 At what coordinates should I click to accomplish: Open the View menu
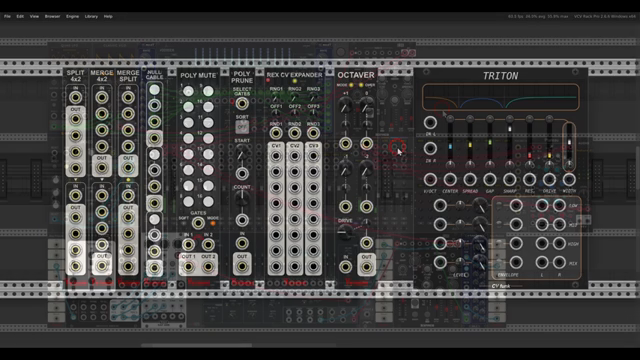(x=34, y=16)
